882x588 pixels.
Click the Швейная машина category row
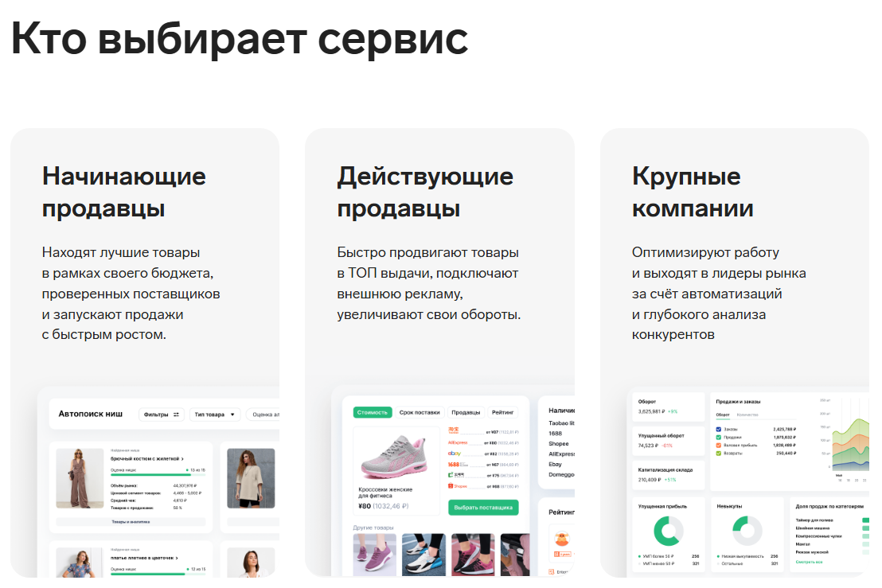click(832, 528)
